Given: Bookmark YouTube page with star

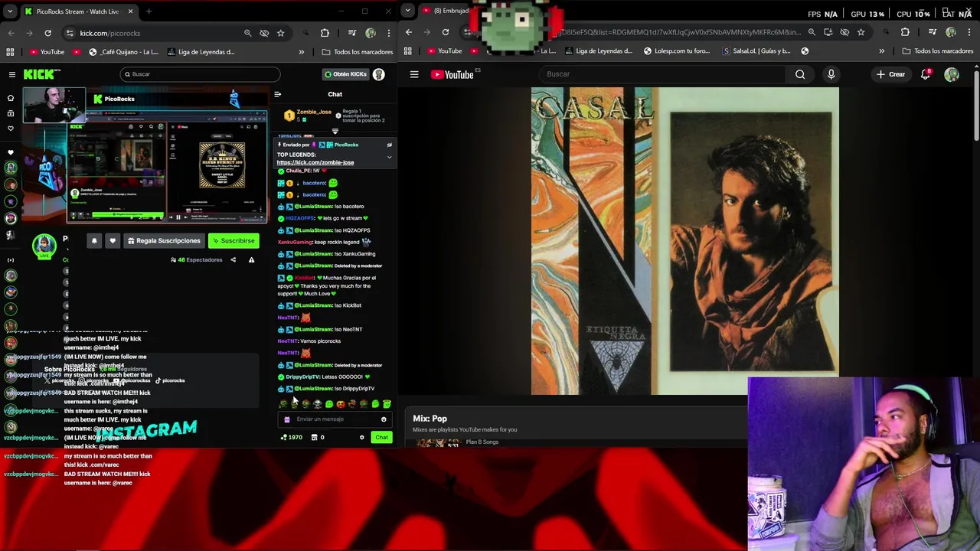Looking at the screenshot, I should tap(861, 32).
